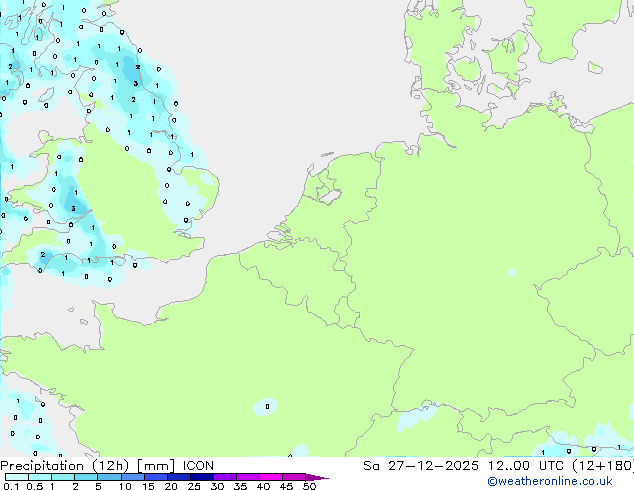Click the "(12+180)" forecast hour text

pos(603,466)
